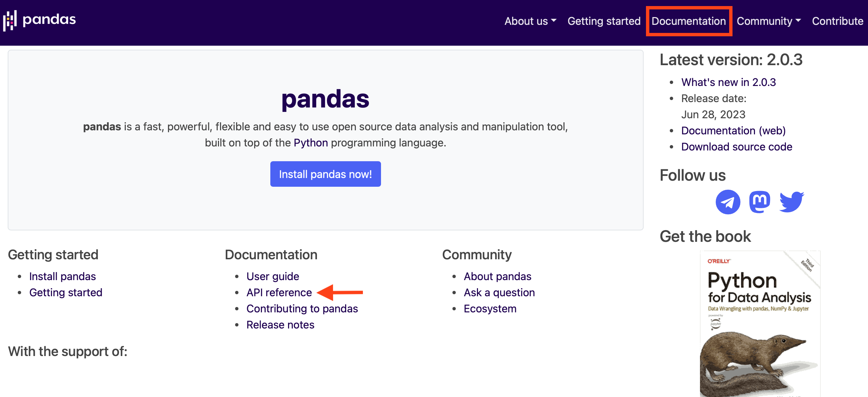
Task: Open the API reference link
Action: (x=279, y=293)
